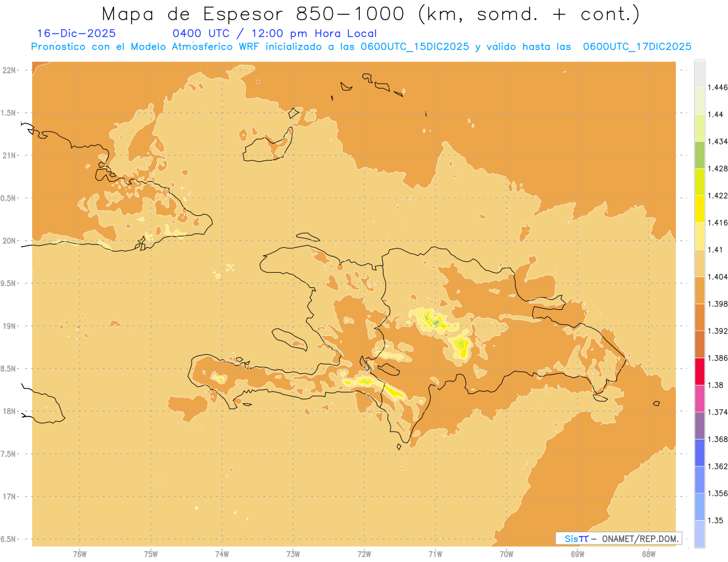The image size is (728, 562).
Task: Click the 20N latitude label
Action: tap(10, 241)
